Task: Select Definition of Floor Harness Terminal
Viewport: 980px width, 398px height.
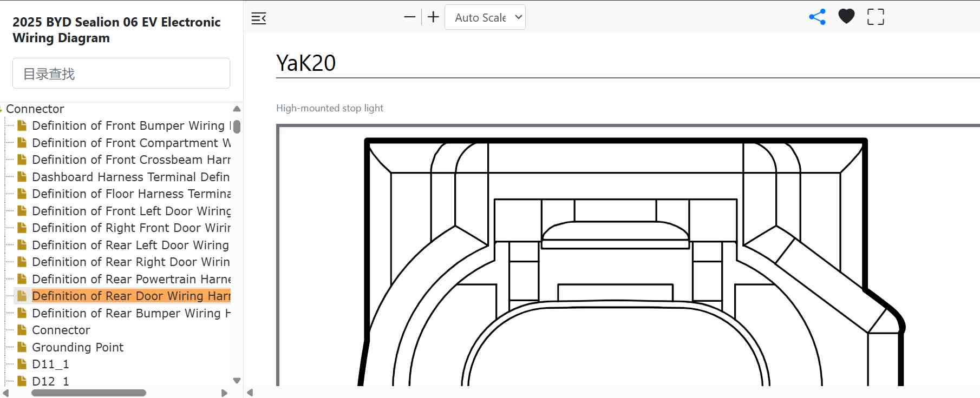Action: 131,194
